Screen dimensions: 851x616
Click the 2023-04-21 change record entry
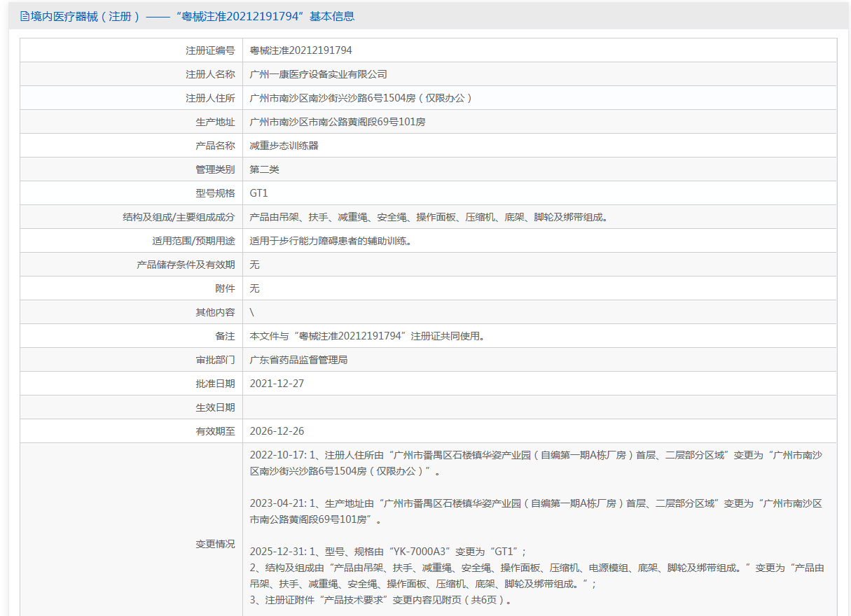[536, 511]
